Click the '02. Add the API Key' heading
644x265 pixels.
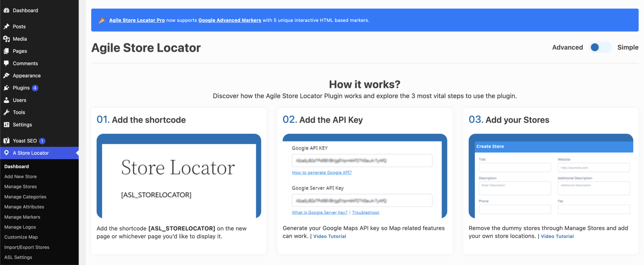coord(323,120)
